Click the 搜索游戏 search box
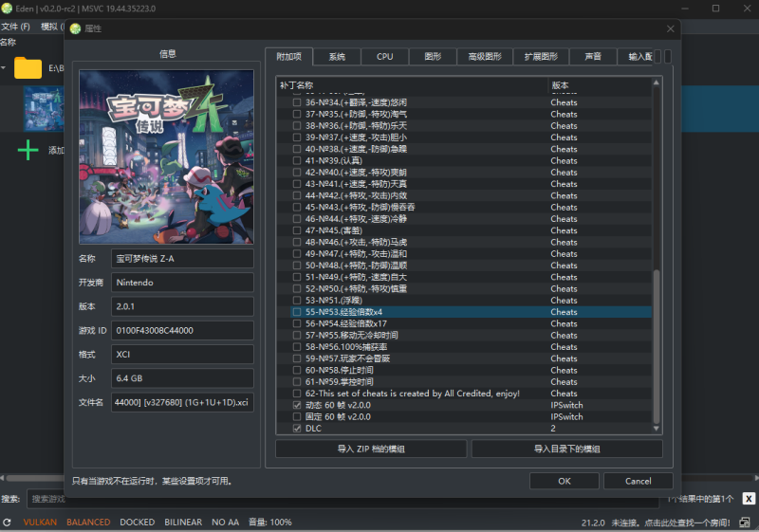This screenshot has width=759, height=532. [342, 499]
